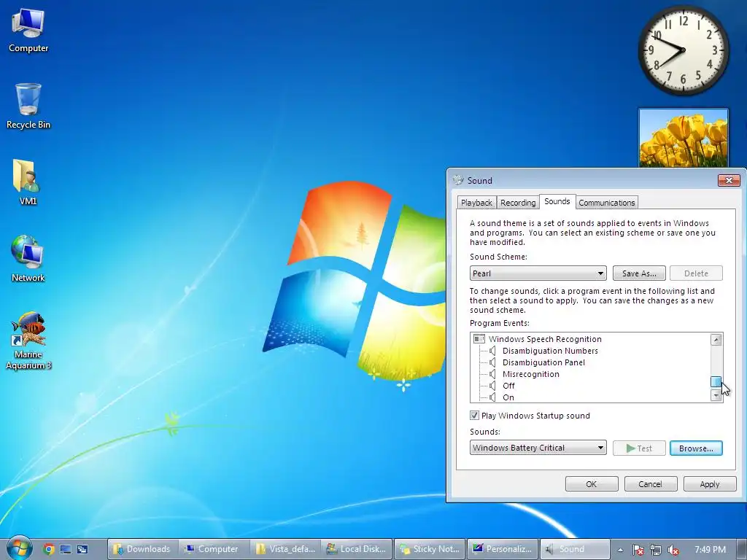Open the Recording tab
Screen dimensions: 747x560
point(518,203)
